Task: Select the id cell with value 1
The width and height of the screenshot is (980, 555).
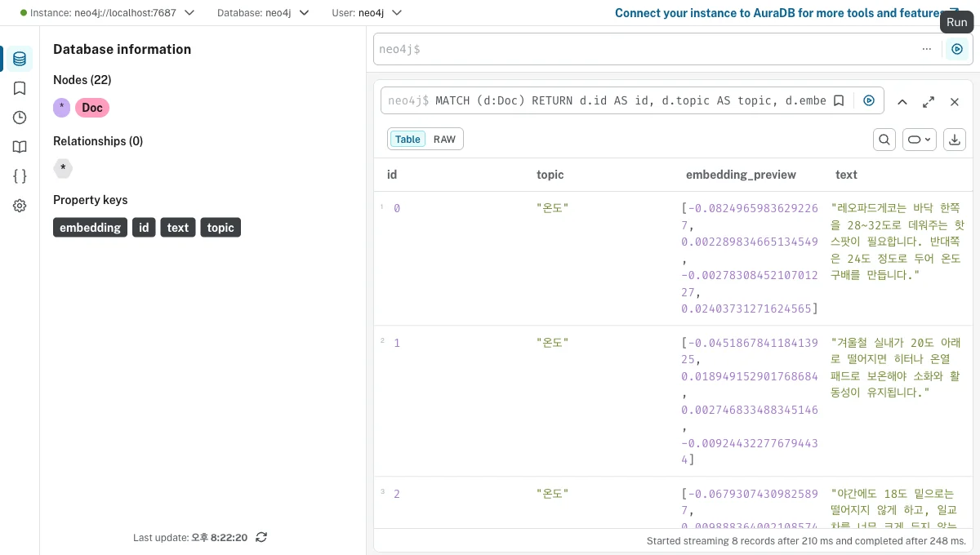Action: tap(397, 343)
